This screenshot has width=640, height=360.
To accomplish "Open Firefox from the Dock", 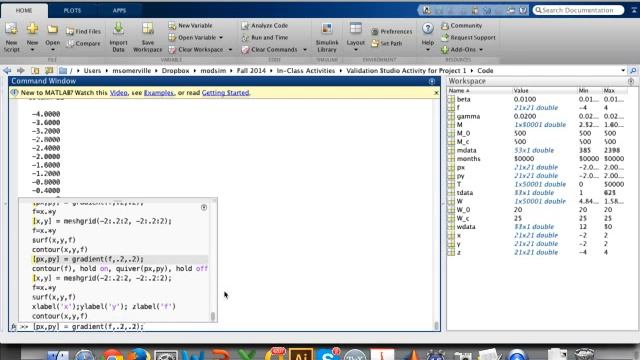I will (139, 354).
